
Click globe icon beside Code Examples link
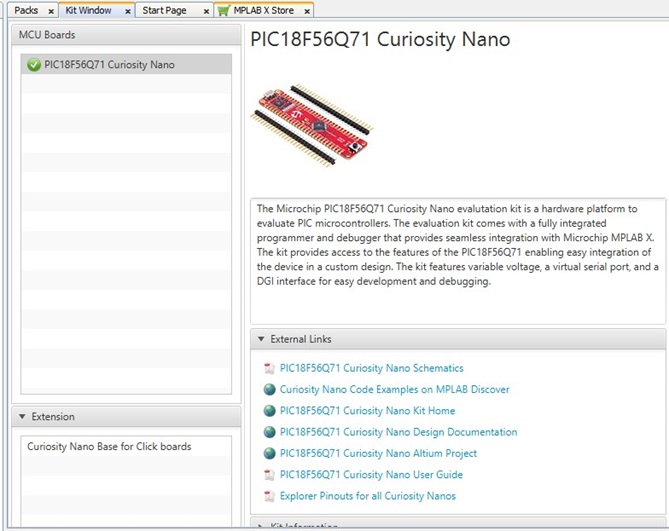pyautogui.click(x=269, y=389)
